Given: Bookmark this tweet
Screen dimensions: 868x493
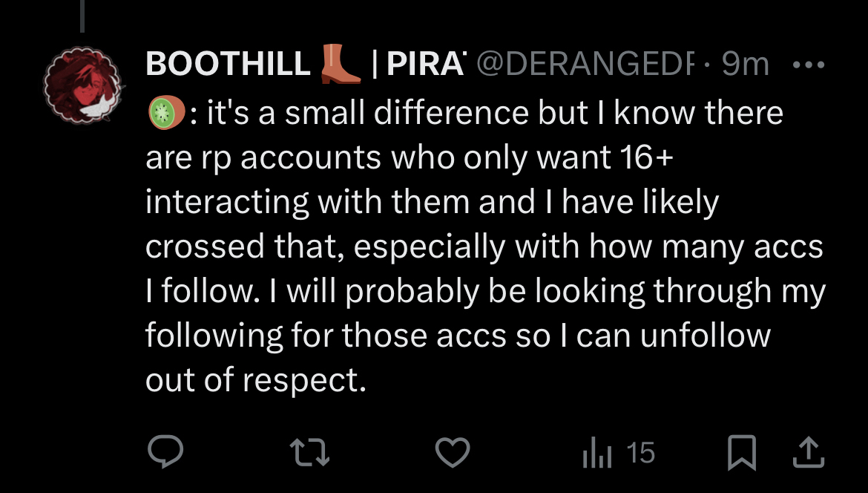Looking at the screenshot, I should click(x=740, y=452).
